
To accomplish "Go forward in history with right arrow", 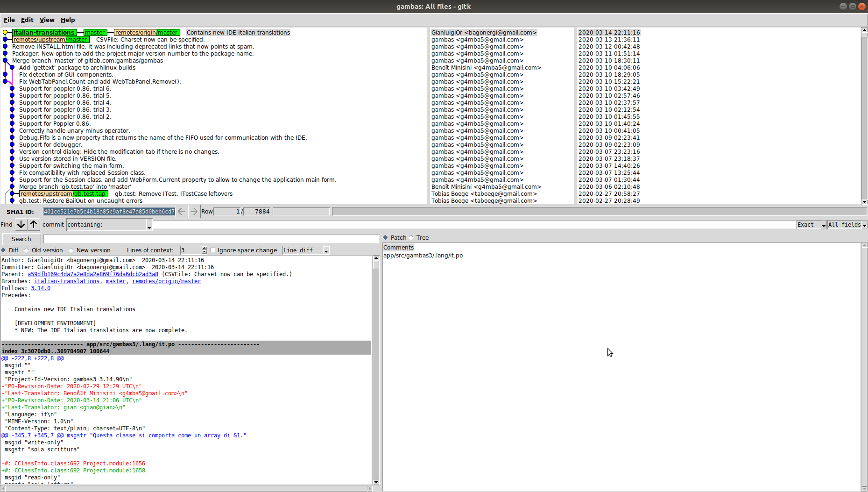I will (x=194, y=212).
